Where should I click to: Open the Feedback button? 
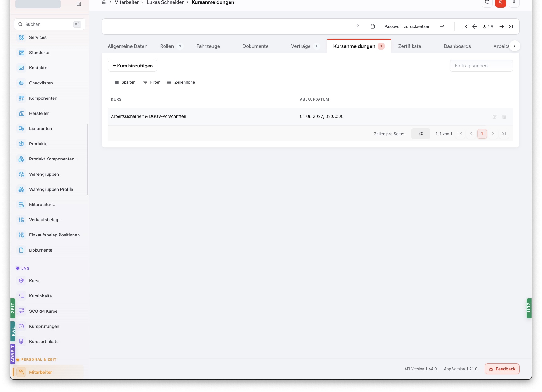tap(502, 369)
